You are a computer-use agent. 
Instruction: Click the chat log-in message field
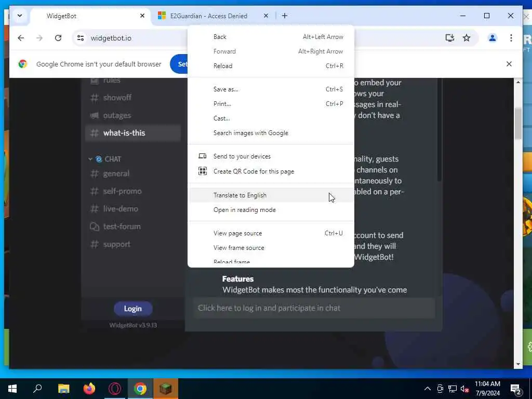(x=314, y=308)
